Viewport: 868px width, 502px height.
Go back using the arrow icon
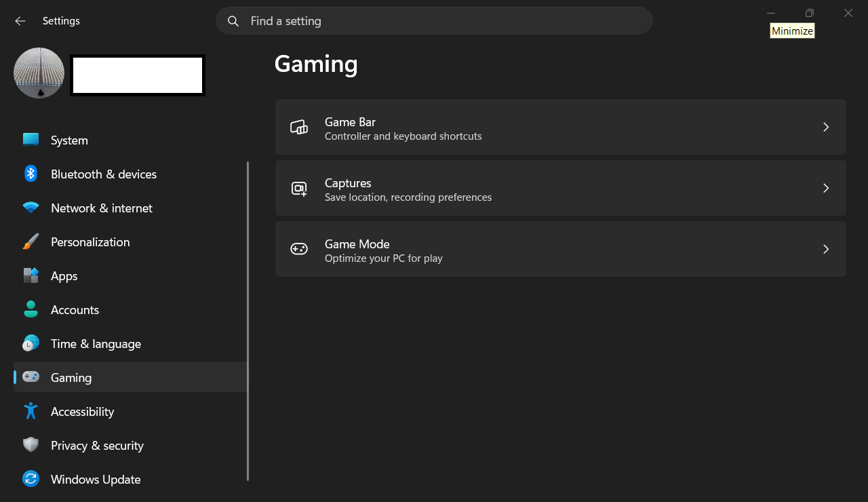click(x=20, y=21)
